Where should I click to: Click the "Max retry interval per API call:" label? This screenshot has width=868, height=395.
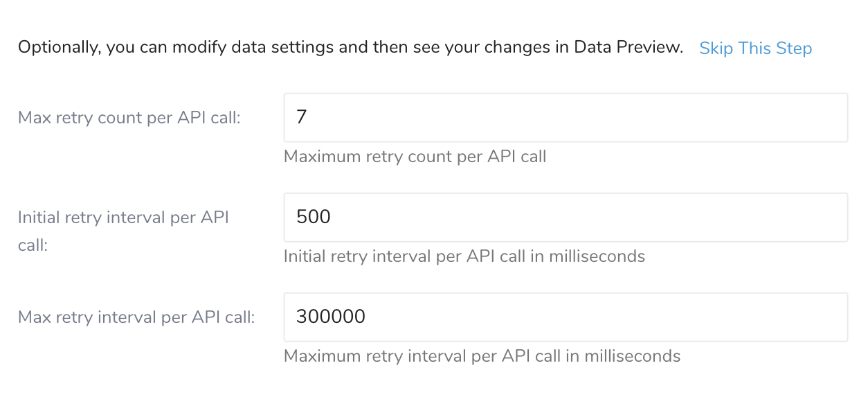(x=136, y=317)
